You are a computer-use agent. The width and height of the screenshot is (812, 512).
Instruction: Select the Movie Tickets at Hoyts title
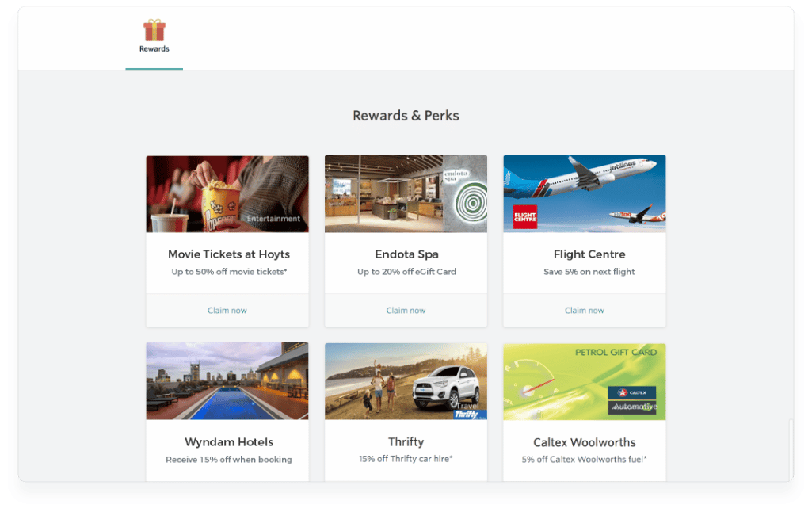click(229, 254)
